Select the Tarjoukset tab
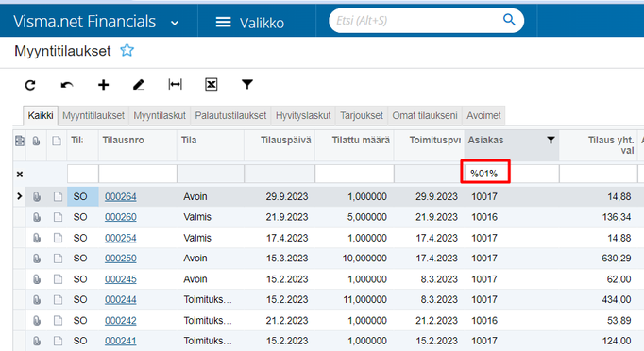 [x=362, y=116]
